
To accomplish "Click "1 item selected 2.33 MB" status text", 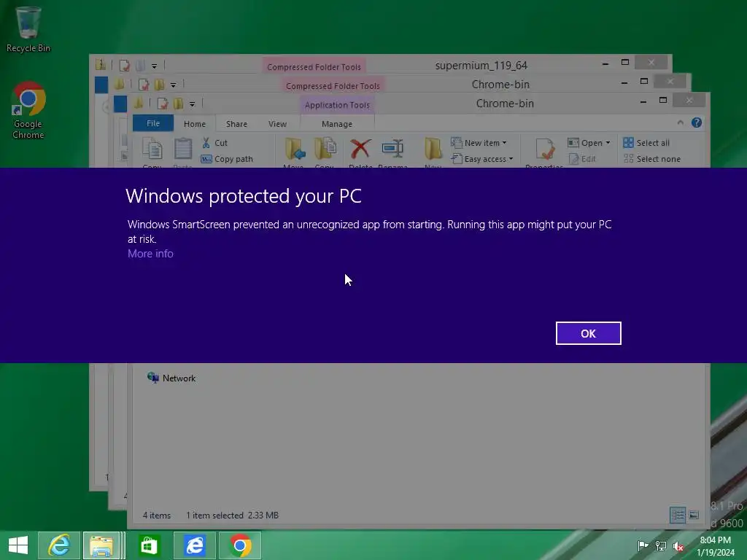I will click(x=232, y=516).
